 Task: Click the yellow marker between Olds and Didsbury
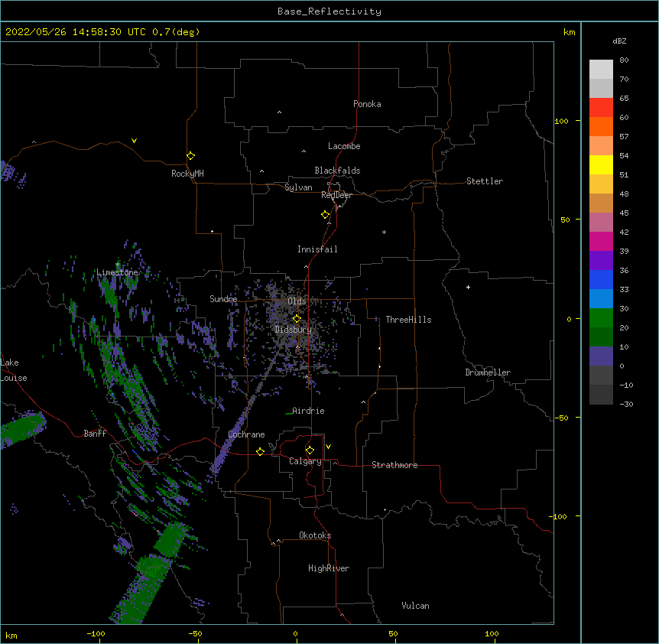(x=297, y=319)
